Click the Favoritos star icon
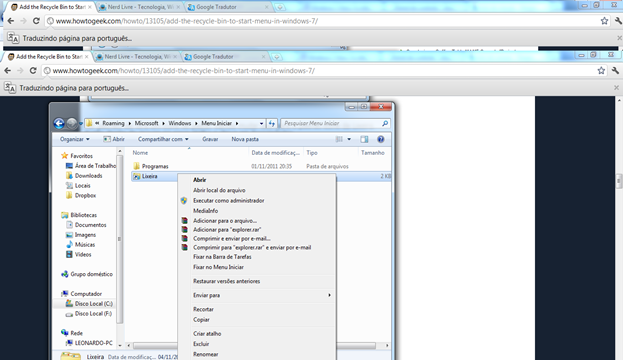Image resolution: width=623 pixels, height=360 pixels. coord(64,156)
